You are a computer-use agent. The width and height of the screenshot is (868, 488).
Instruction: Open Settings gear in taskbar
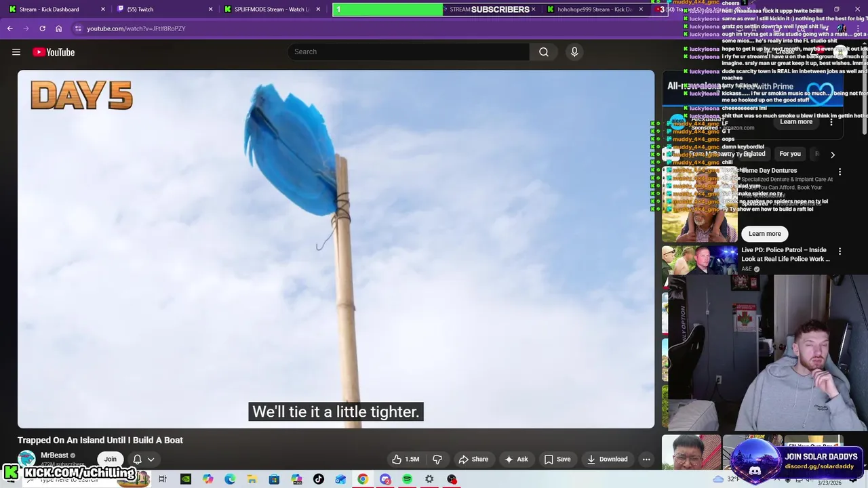429,479
